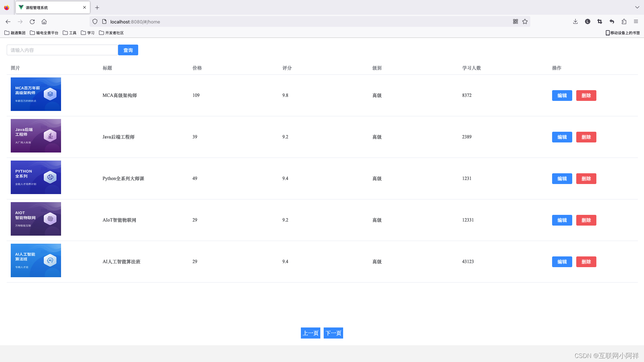Image resolution: width=644 pixels, height=362 pixels.
Task: Click the QR code icon in address bar
Action: (516, 22)
